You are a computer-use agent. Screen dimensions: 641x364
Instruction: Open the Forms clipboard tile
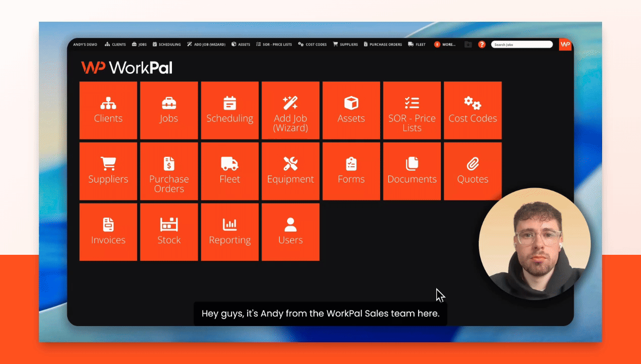[x=351, y=171]
